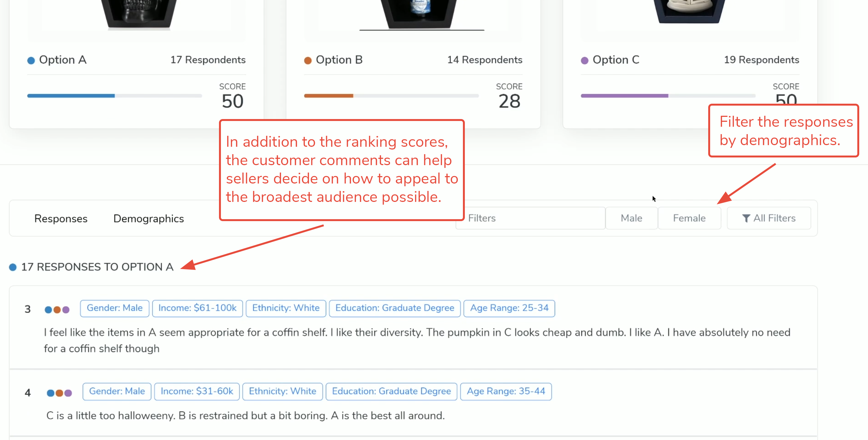Screen dimensions: 868x440
Task: Click the Option B orange score bar
Action: coord(329,96)
